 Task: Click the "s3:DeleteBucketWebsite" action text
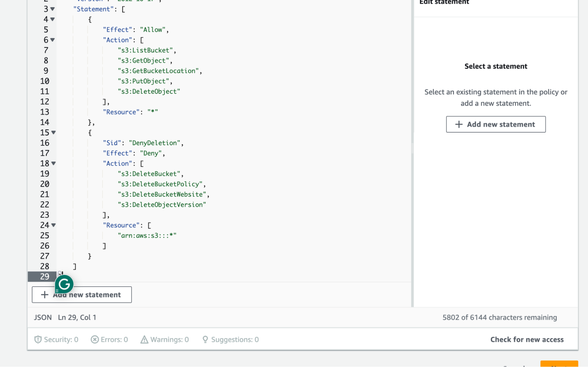click(x=162, y=194)
